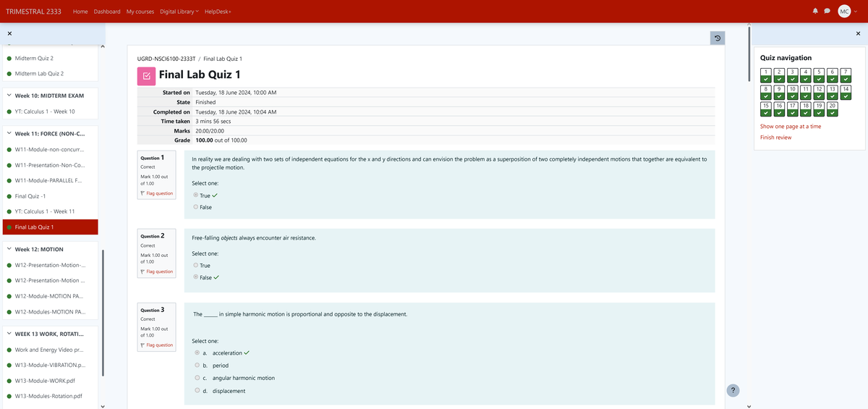Open the messages chat bubble icon
Screen dimensions: 868x409
tap(827, 12)
